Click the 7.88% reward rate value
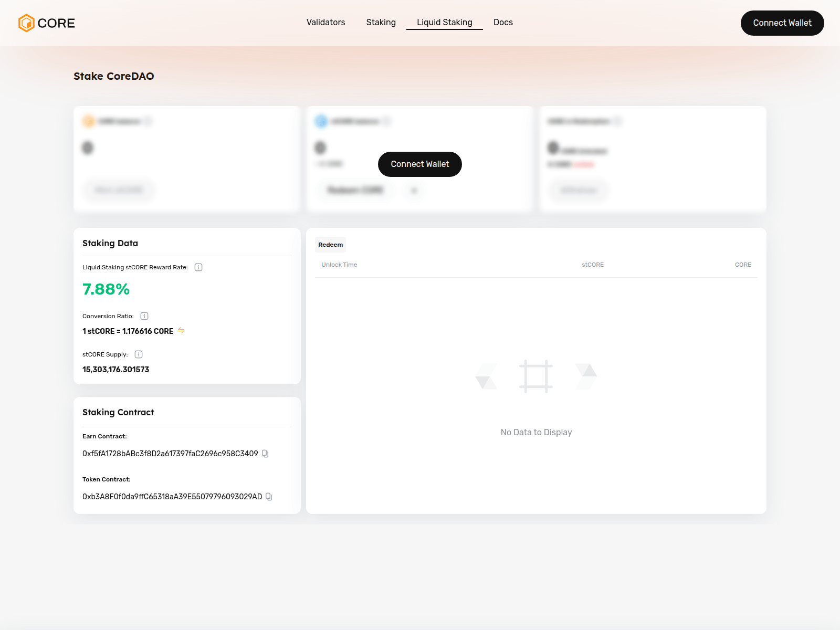840x630 pixels. pyautogui.click(x=106, y=289)
